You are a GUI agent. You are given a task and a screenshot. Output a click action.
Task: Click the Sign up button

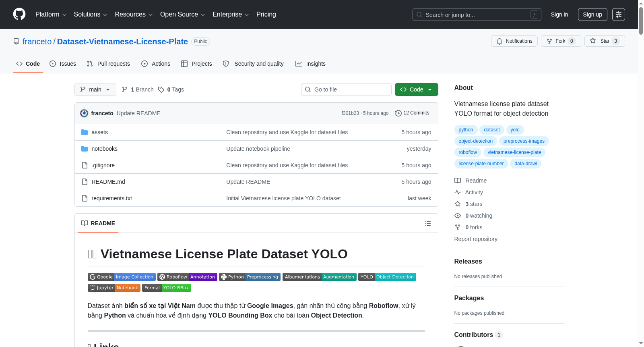[x=592, y=15]
